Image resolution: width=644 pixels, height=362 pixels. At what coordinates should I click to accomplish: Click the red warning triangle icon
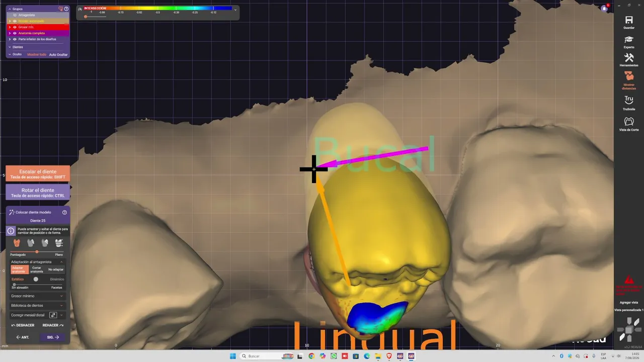point(628,279)
